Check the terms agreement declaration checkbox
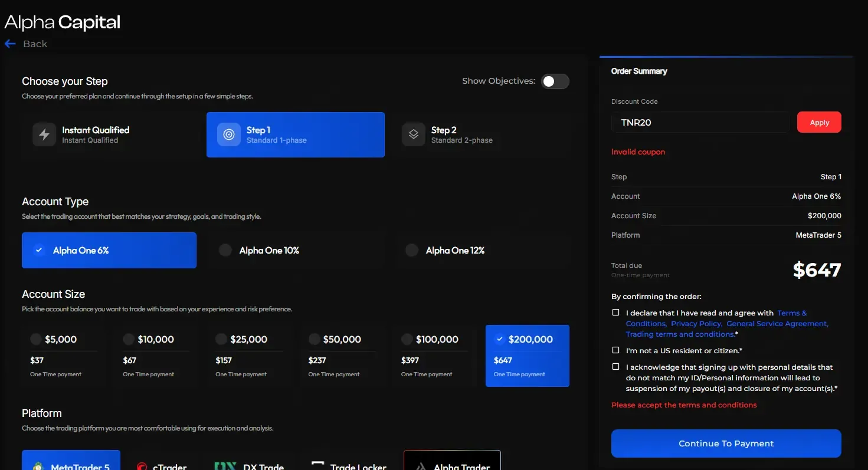The width and height of the screenshot is (868, 470). (x=616, y=313)
